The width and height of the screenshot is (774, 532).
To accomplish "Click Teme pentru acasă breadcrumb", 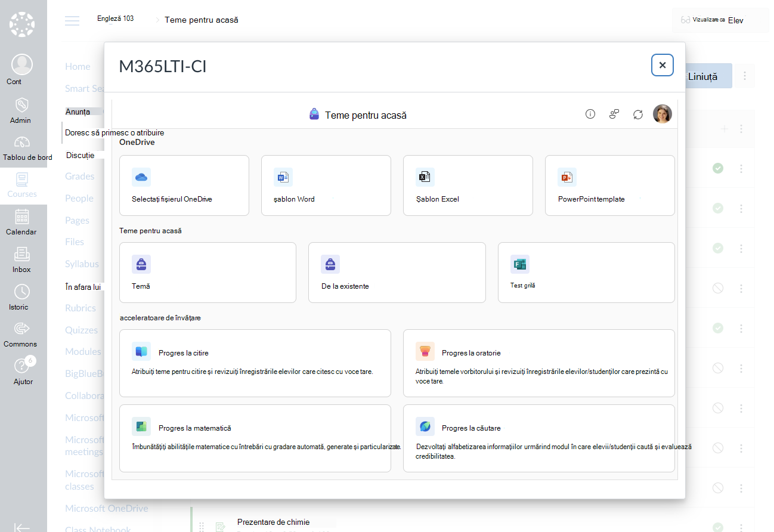I will pos(202,20).
